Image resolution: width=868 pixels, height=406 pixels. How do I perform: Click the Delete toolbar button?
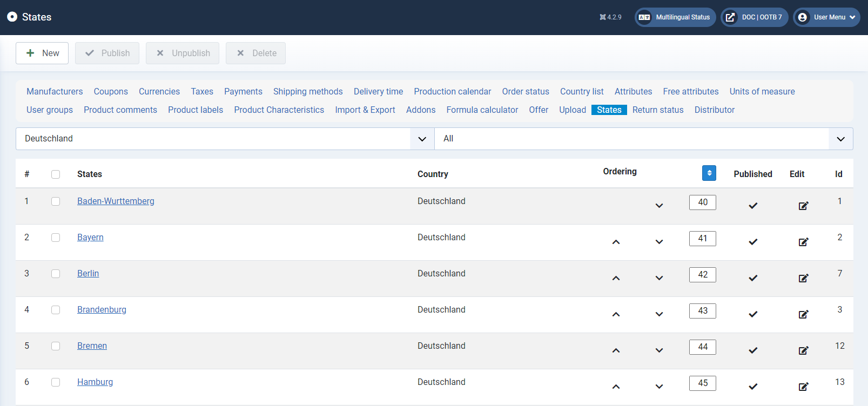[255, 53]
